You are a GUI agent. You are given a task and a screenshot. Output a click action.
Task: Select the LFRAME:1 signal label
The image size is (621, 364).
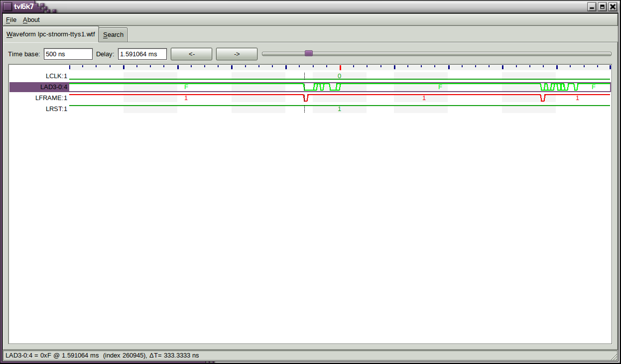[x=51, y=98]
